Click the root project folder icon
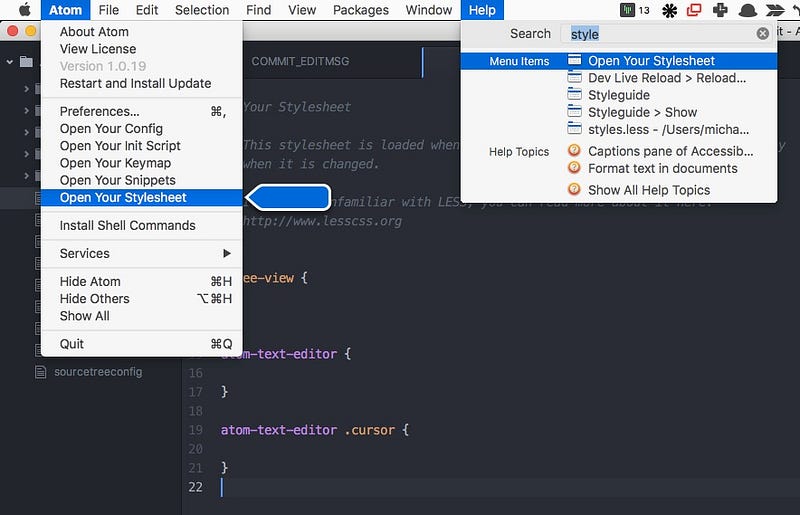800x515 pixels. click(27, 62)
